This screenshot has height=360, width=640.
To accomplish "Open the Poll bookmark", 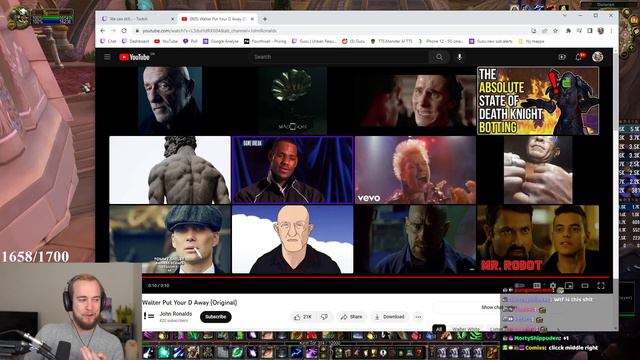I will coord(190,41).
